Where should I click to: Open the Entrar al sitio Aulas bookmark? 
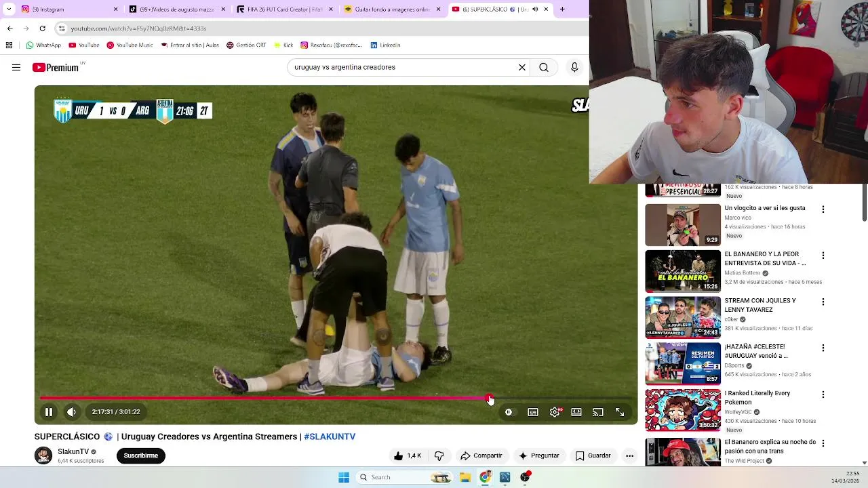(x=190, y=45)
